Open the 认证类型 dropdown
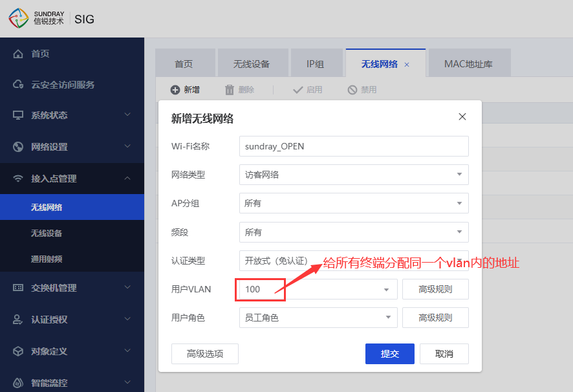The height and width of the screenshot is (392, 573). 354,260
